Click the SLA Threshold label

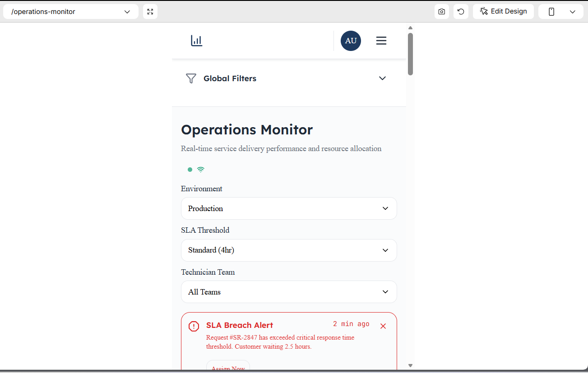click(205, 230)
